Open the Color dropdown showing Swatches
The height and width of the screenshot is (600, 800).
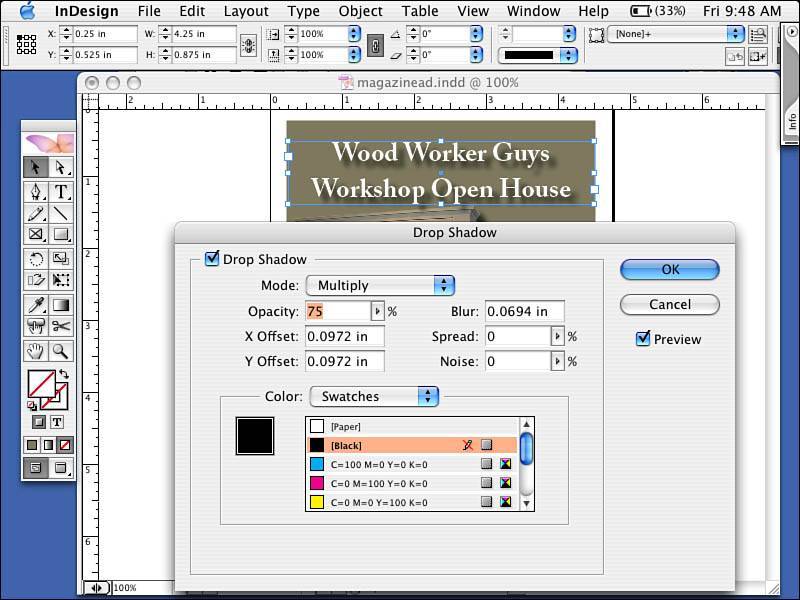(374, 396)
